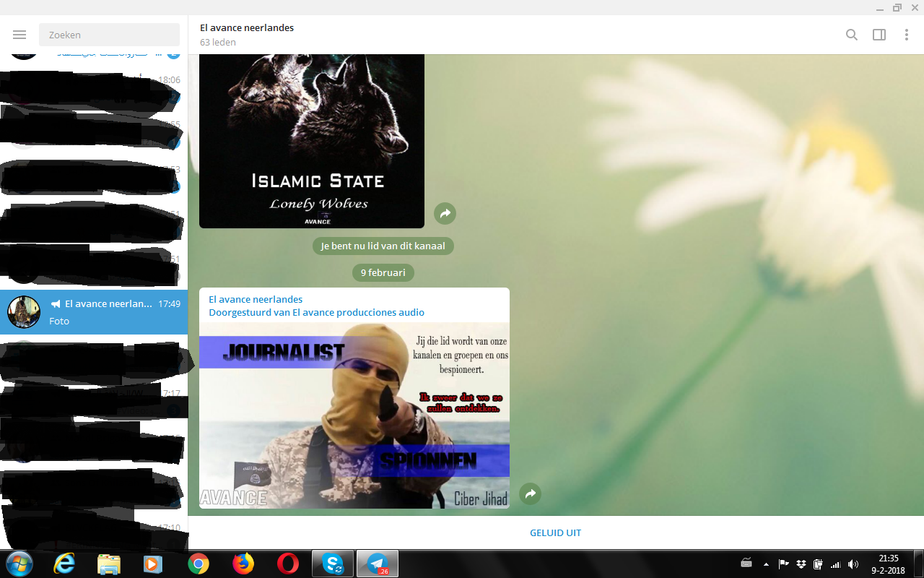Open channel info via El avance neerlandes title

pyautogui.click(x=247, y=27)
